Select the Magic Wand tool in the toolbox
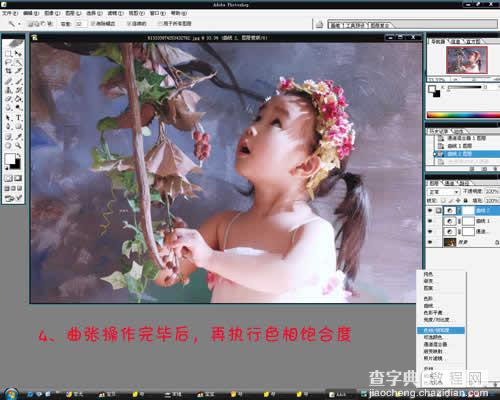 click(18, 62)
